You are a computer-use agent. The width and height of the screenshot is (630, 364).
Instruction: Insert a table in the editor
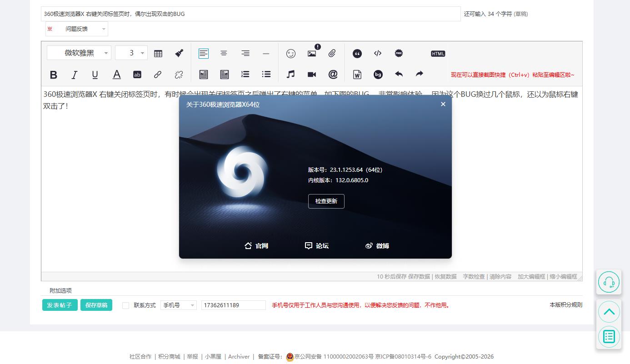point(158,54)
